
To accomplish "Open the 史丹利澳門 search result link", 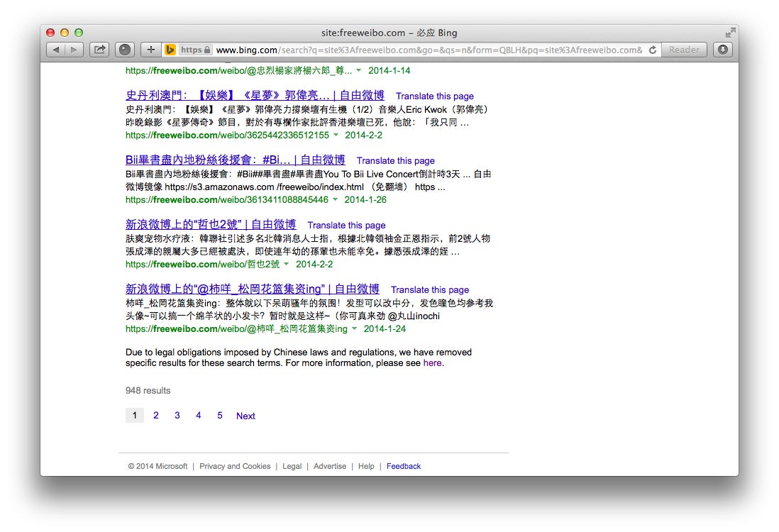I will (x=255, y=95).
